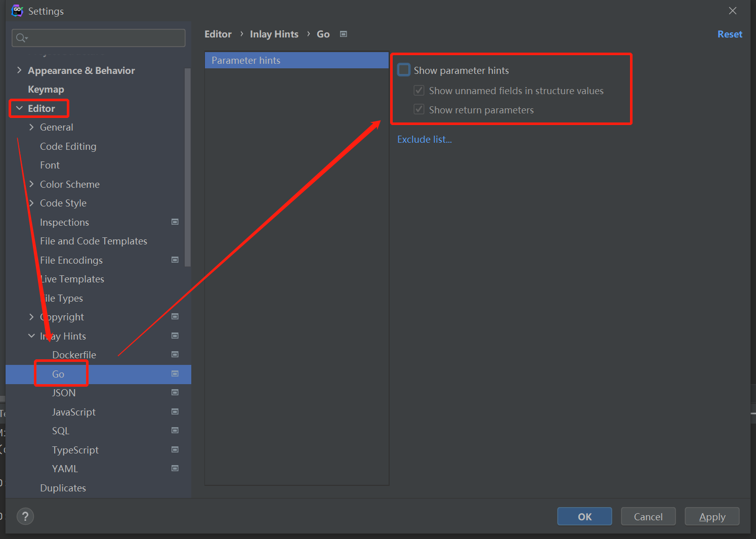Click the project-scope icon beside JavaScript
This screenshot has width=756, height=539.
click(175, 411)
